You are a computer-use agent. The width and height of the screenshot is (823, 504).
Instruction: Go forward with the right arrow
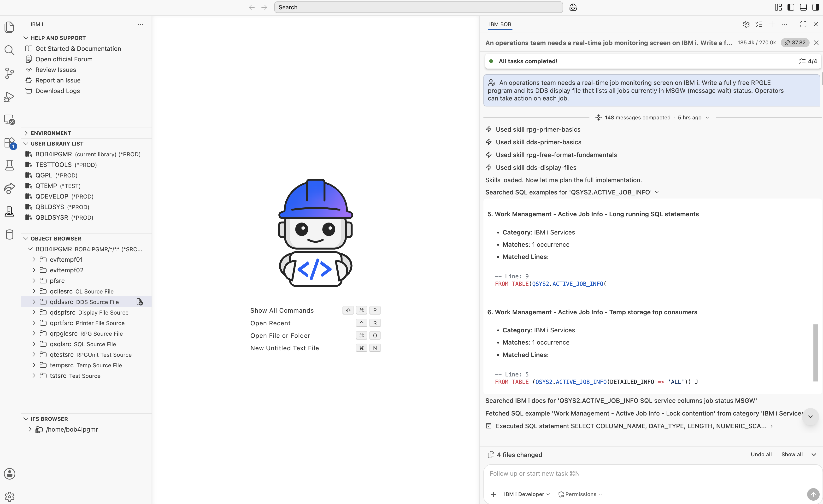[x=264, y=7]
